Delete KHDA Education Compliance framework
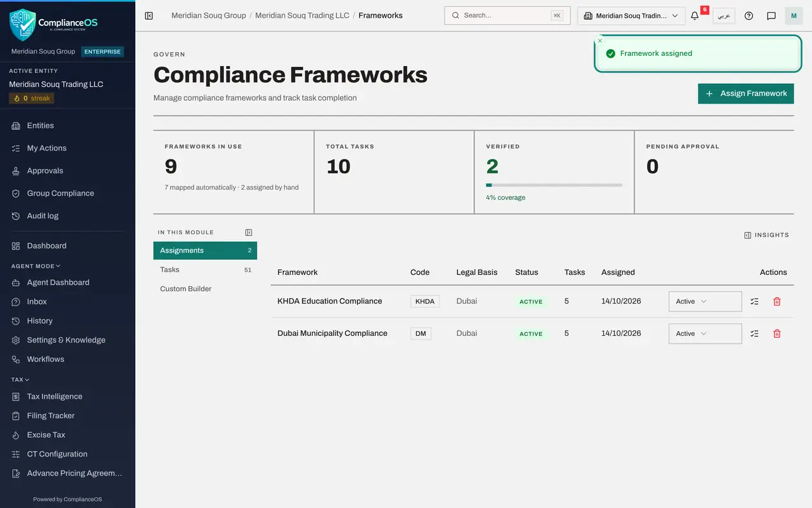The width and height of the screenshot is (812, 508). tap(777, 302)
